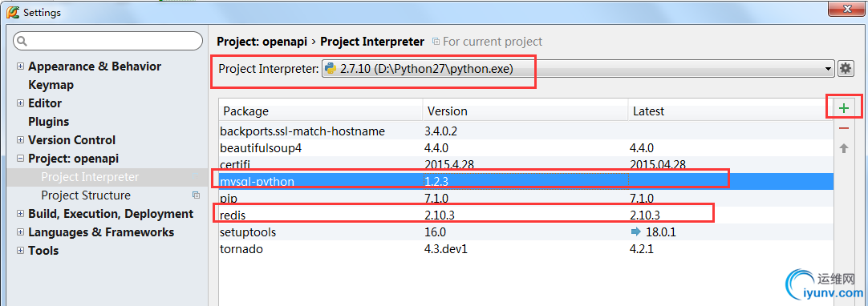Select tornado package row
Image resolution: width=868 pixels, height=306 pixels.
525,249
